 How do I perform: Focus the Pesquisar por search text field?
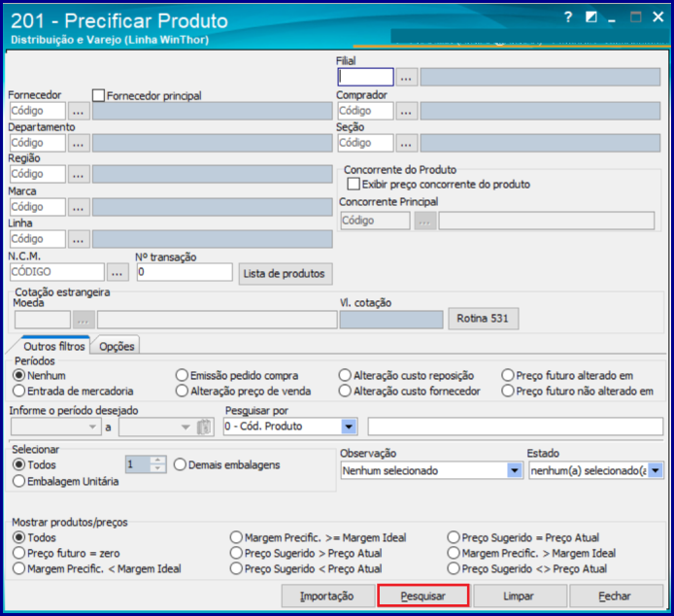[516, 427]
